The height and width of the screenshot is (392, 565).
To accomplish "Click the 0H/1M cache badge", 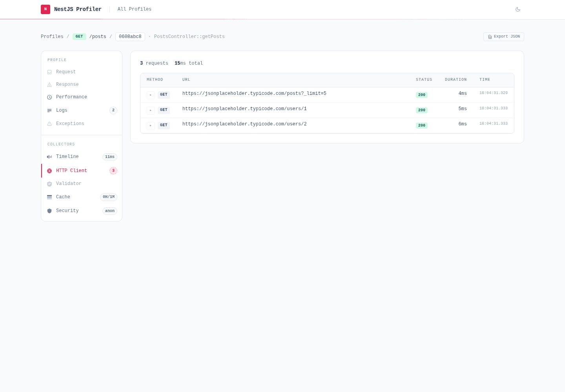I will [109, 197].
